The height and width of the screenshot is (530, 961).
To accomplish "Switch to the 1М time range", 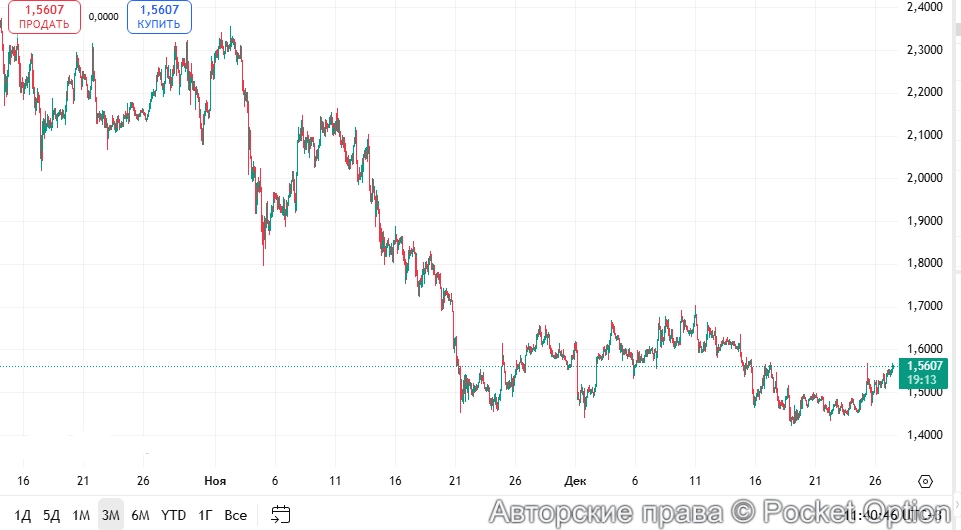I will 81,515.
